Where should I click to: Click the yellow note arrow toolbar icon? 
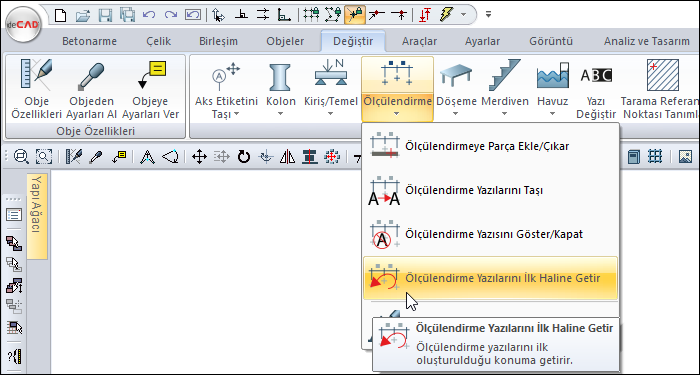(118, 156)
